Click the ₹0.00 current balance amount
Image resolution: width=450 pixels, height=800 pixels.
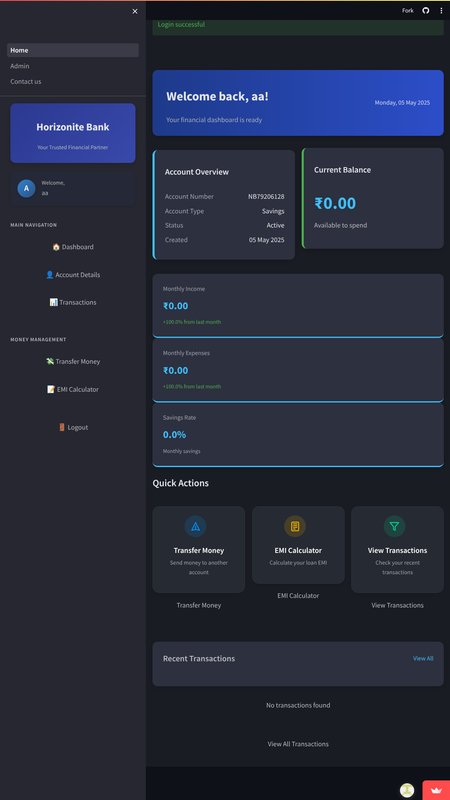tap(335, 203)
